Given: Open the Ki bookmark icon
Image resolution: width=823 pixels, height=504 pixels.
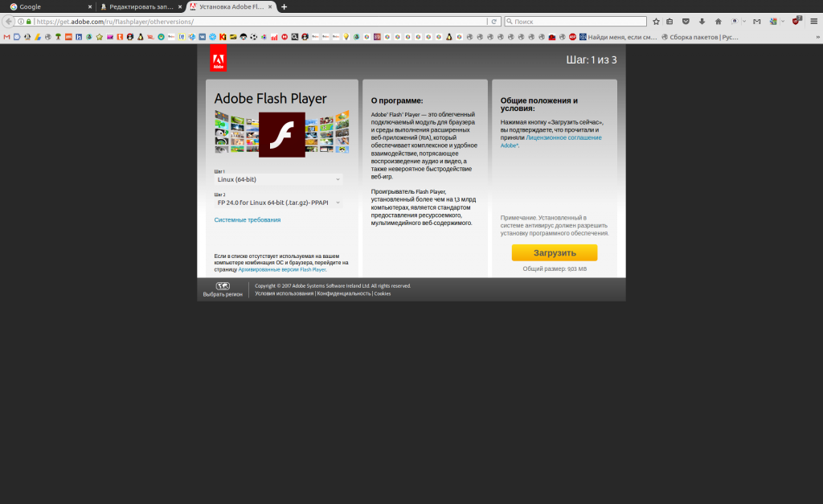Looking at the screenshot, I should point(223,37).
